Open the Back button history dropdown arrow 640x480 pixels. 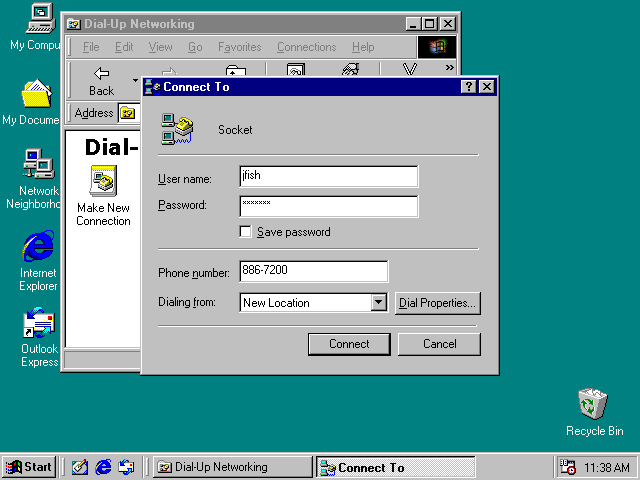[135, 80]
